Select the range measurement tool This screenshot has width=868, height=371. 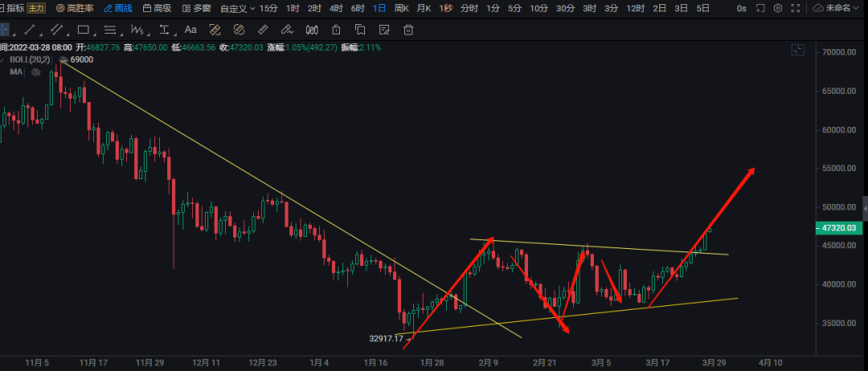pos(164,30)
